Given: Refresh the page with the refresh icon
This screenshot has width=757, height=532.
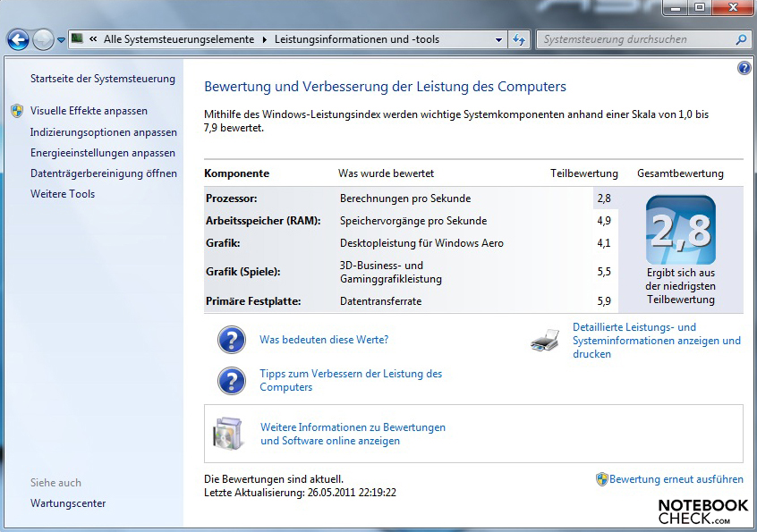Looking at the screenshot, I should tap(520, 39).
